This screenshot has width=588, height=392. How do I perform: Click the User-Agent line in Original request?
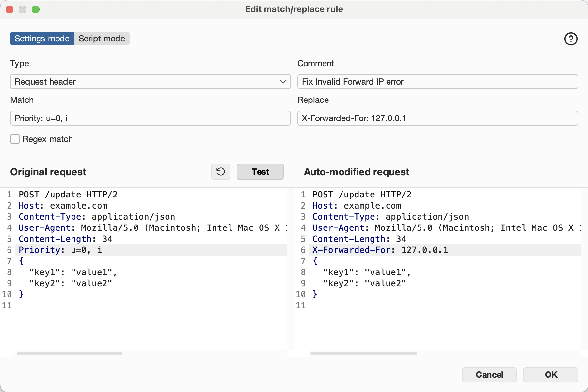click(x=153, y=228)
